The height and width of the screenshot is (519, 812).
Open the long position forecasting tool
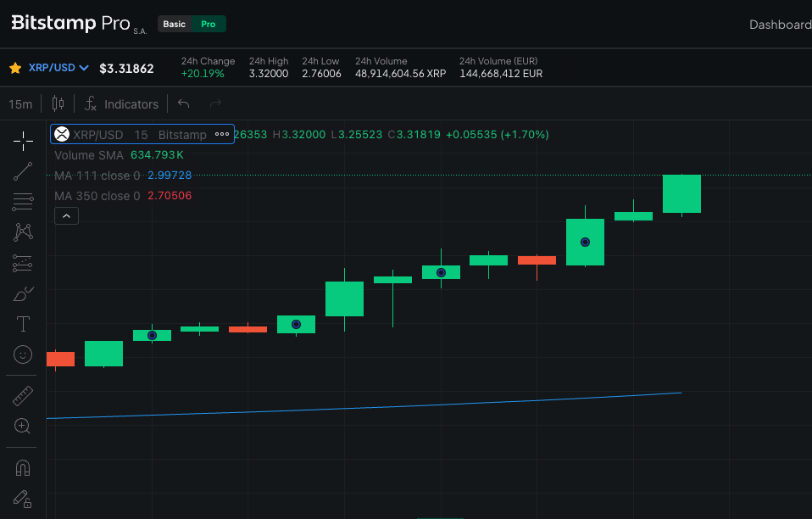click(x=23, y=263)
